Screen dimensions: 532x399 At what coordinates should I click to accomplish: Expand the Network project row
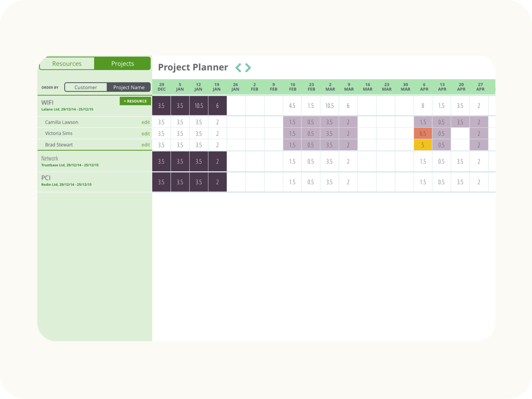coord(95,161)
